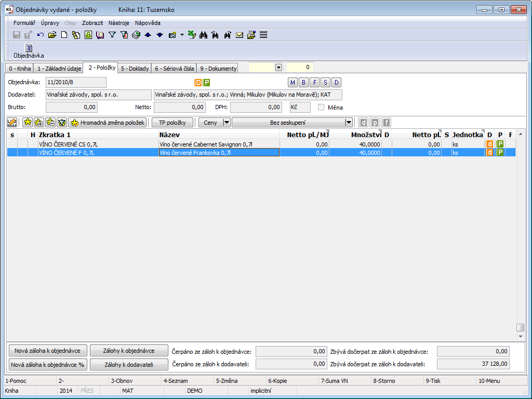The width and height of the screenshot is (532, 399).
Task: Click the open book toolbar icon
Action: [100, 35]
